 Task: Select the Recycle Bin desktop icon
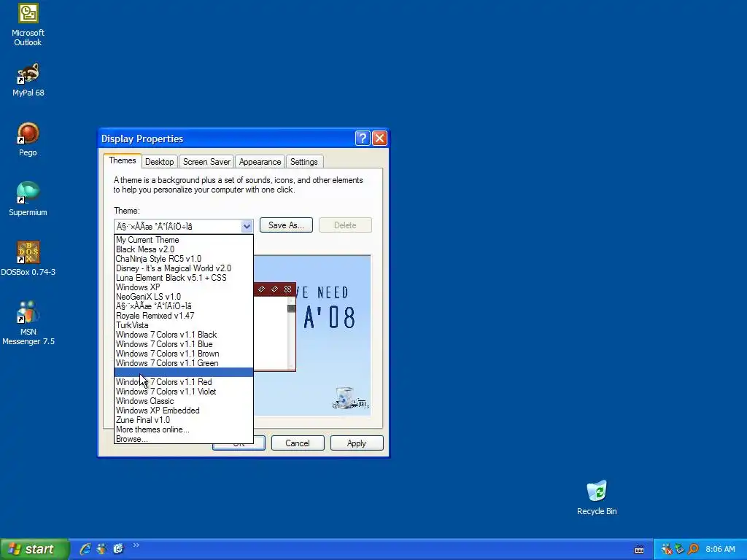(x=597, y=497)
